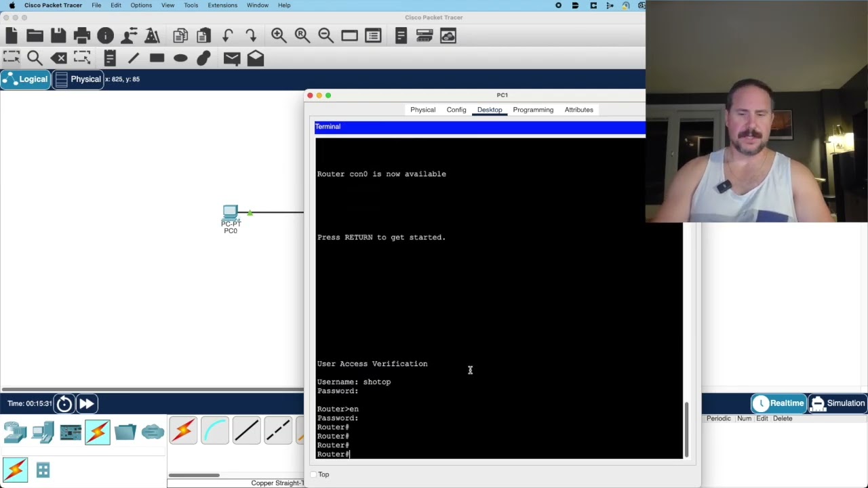Image resolution: width=868 pixels, height=488 pixels.
Task: Select Miscellaneous folder category
Action: pos(125,432)
